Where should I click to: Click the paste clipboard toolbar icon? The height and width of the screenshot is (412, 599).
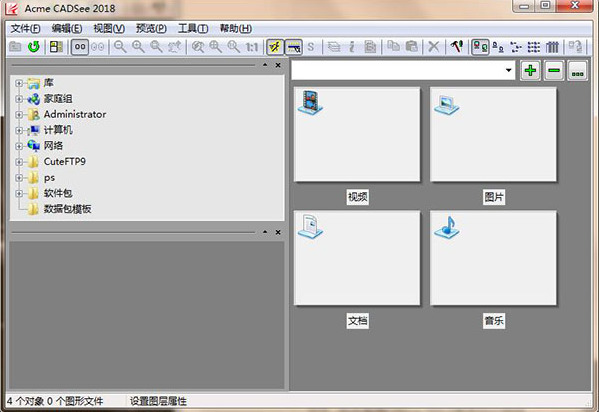pyautogui.click(x=411, y=47)
